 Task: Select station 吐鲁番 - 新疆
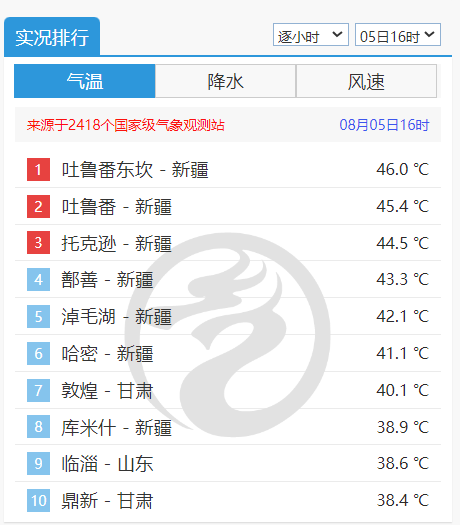pyautogui.click(x=117, y=207)
